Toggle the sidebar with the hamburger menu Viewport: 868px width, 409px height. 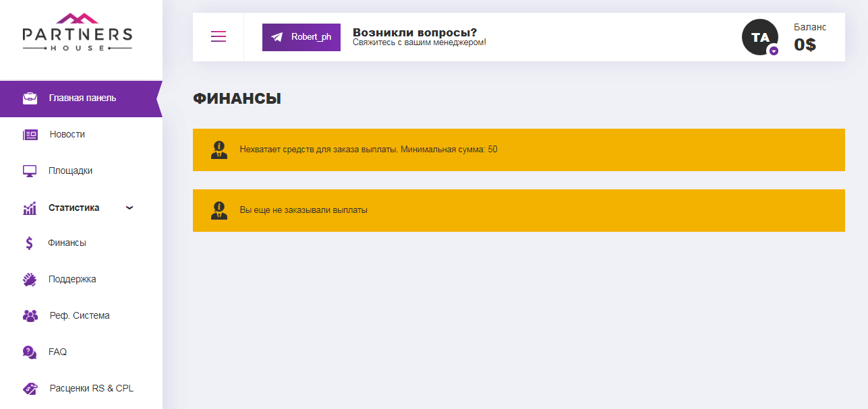point(218,37)
